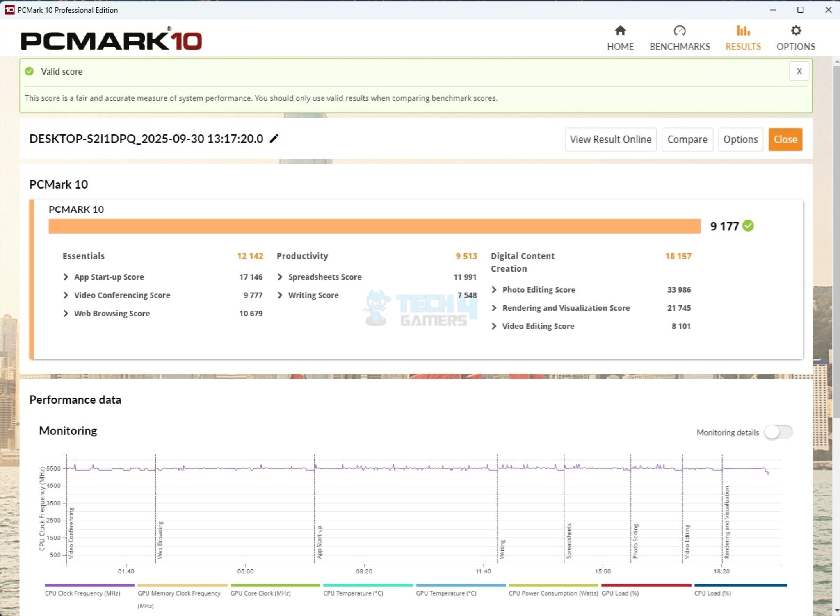The height and width of the screenshot is (616, 840).
Task: Click green check beside score 9 177
Action: tap(748, 226)
